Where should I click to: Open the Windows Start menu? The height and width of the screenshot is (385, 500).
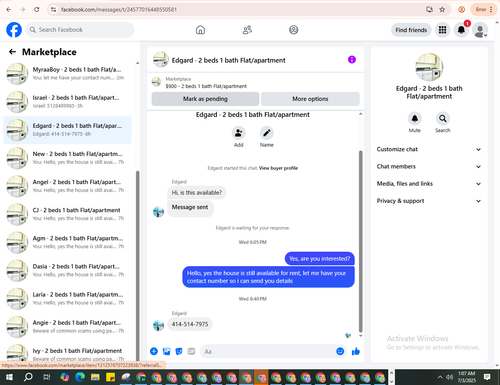pos(9,377)
